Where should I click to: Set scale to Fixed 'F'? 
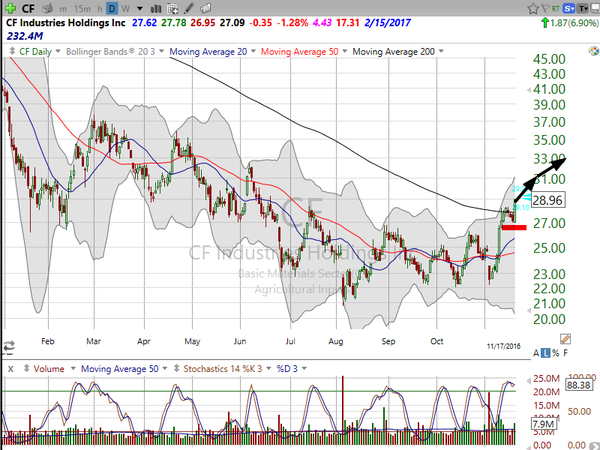click(566, 353)
